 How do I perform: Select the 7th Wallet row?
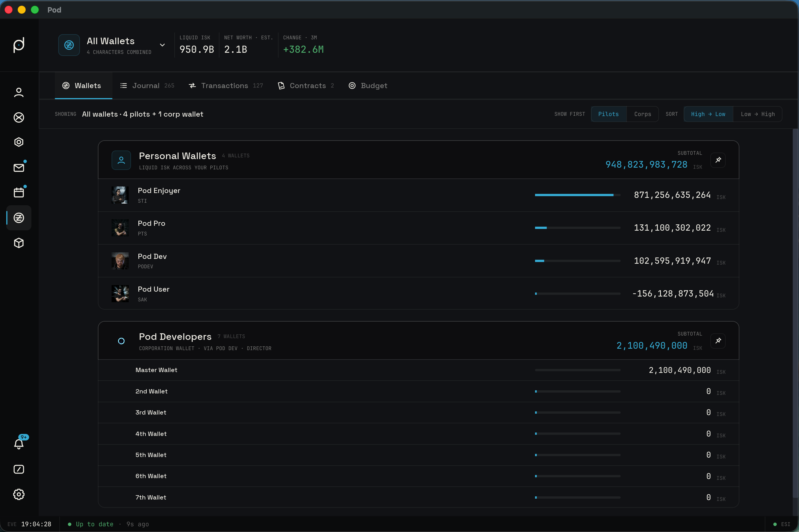[418, 498]
